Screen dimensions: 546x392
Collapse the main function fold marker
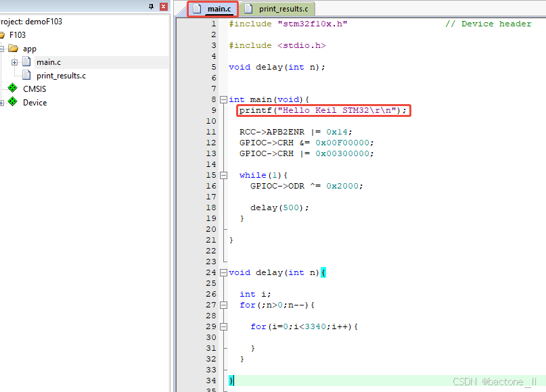pyautogui.click(x=223, y=99)
